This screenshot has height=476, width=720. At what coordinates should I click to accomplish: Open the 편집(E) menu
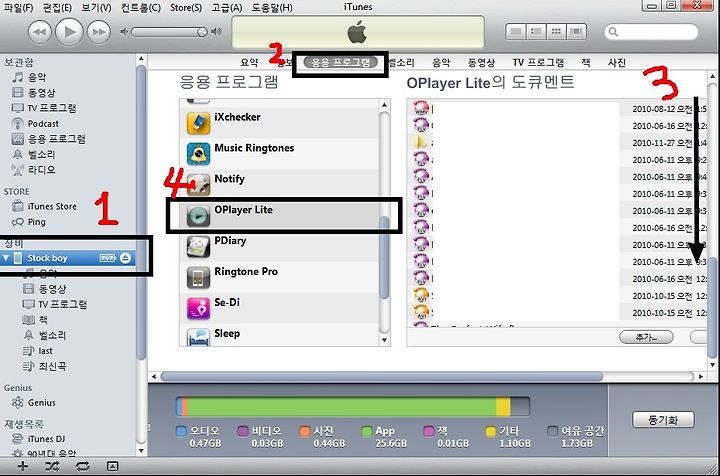point(57,7)
